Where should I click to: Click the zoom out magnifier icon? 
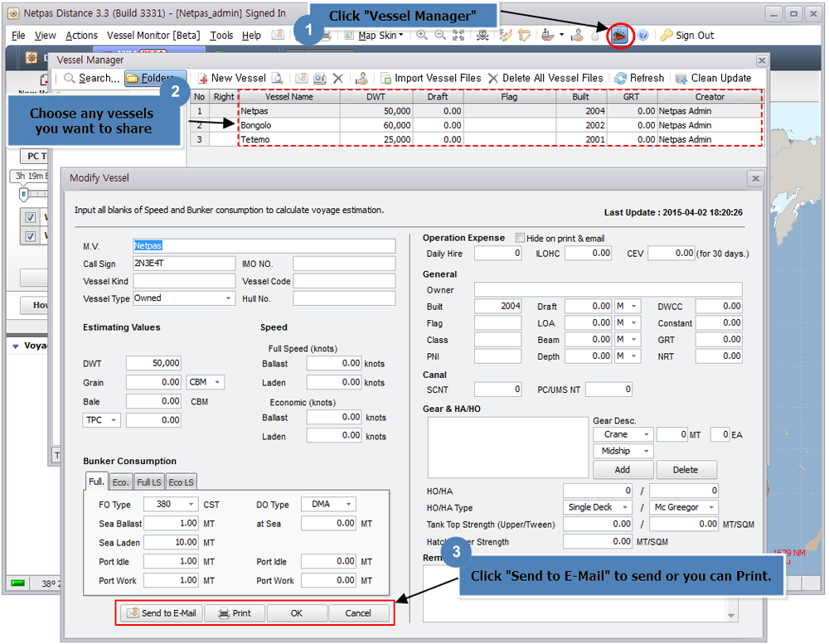click(439, 36)
